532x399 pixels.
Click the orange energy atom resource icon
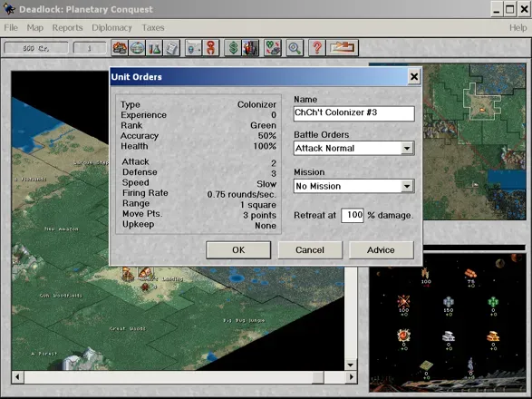[x=403, y=301]
